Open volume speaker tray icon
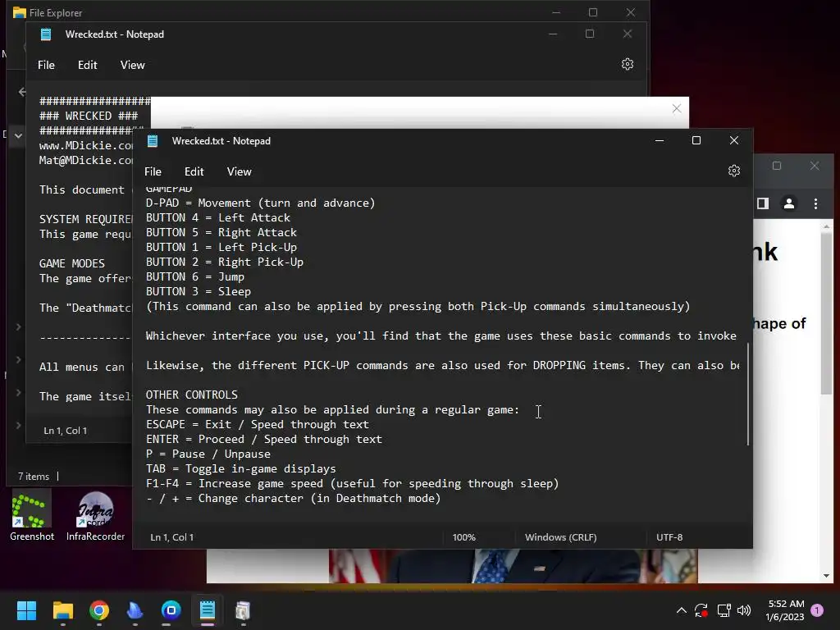The image size is (840, 630). [x=744, y=610]
